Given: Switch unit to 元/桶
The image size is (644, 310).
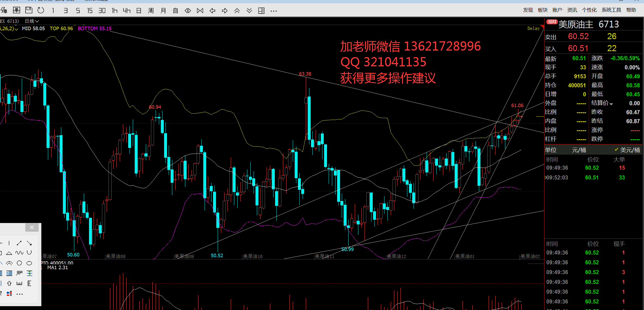Looking at the screenshot, I should pos(579,150).
